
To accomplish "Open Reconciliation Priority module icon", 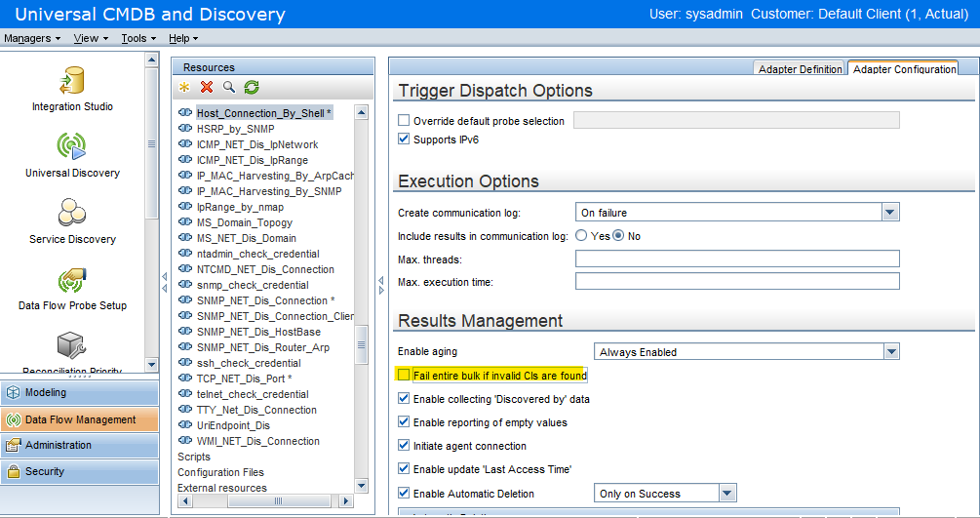I will click(x=71, y=345).
